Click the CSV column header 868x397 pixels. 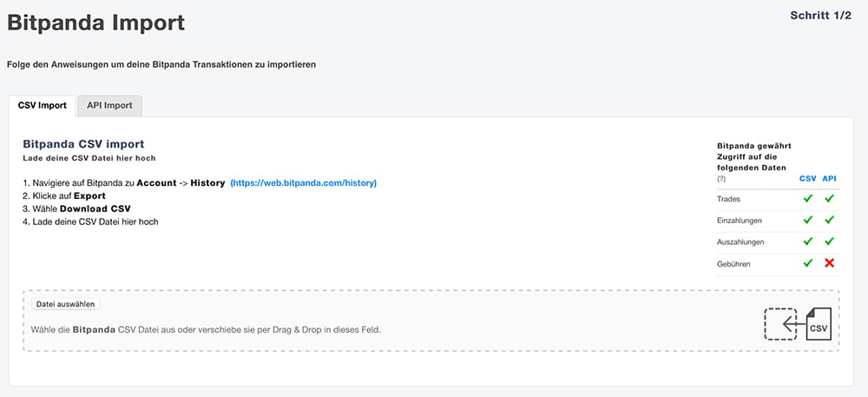tap(807, 178)
